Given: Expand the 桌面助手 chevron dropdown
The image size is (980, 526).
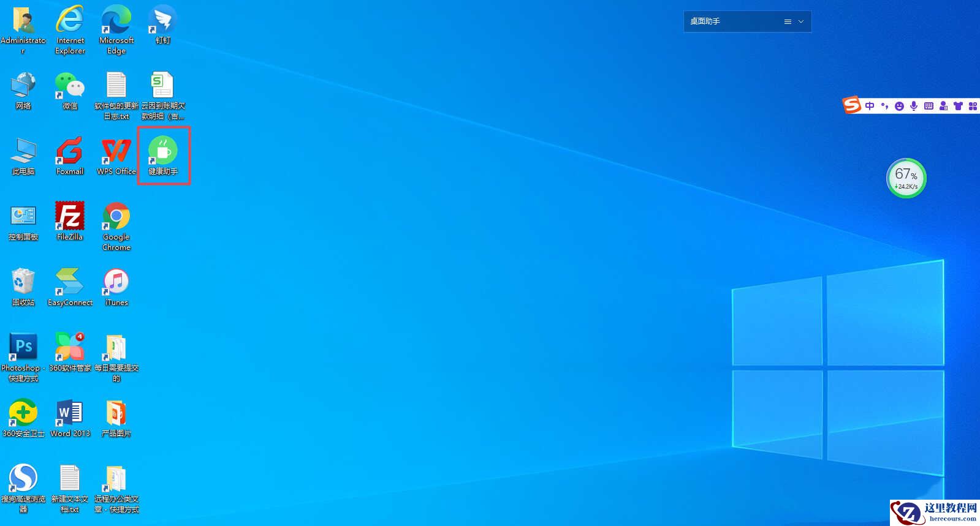Looking at the screenshot, I should pos(801,21).
